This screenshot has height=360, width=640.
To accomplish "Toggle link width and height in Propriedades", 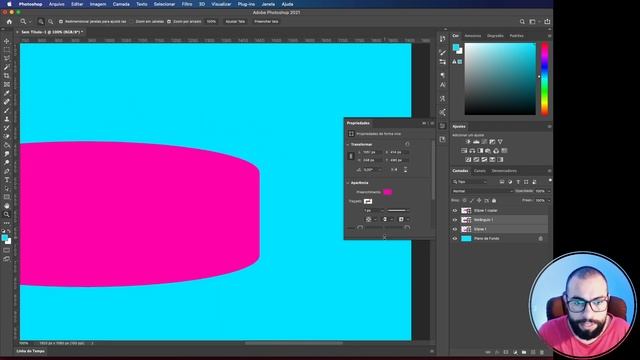I will coord(351,156).
